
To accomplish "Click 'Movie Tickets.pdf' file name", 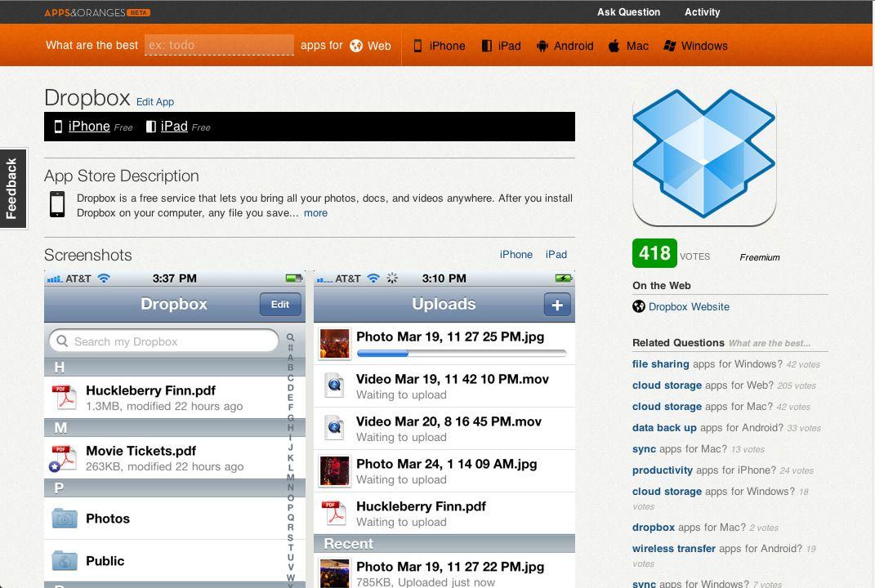I will [141, 451].
